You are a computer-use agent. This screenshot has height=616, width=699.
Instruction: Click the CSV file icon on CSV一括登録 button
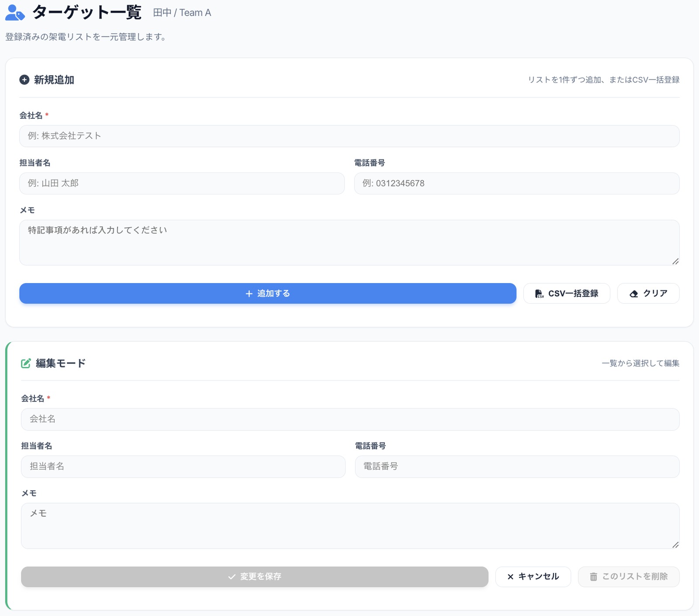click(x=538, y=293)
